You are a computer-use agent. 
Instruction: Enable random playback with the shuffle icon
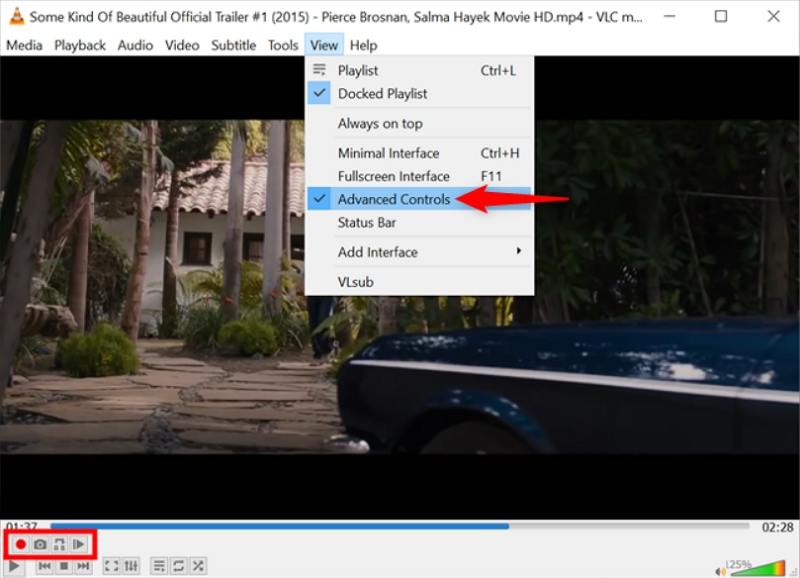click(198, 565)
